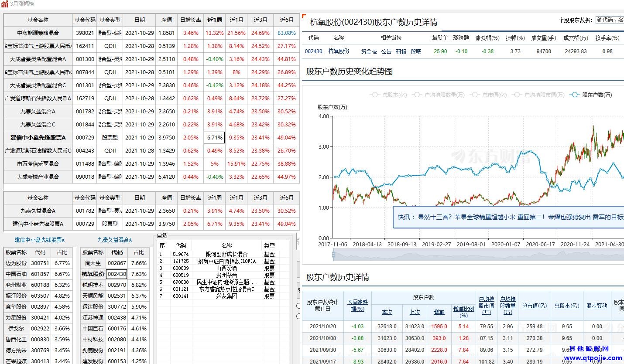Toggle the 户均持股数量(万) legend series
Screen dimensions: 624x364
[438, 95]
